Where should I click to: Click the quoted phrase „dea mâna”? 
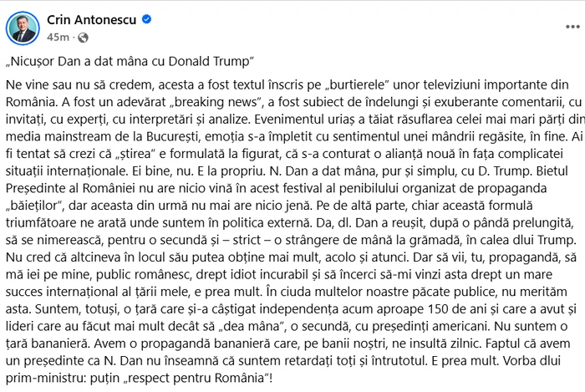click(251, 326)
